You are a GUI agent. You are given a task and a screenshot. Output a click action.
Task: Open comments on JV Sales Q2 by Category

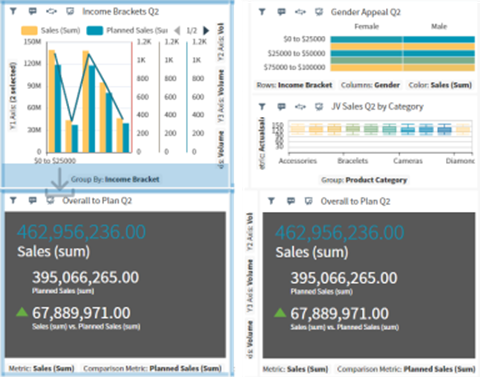tap(282, 107)
